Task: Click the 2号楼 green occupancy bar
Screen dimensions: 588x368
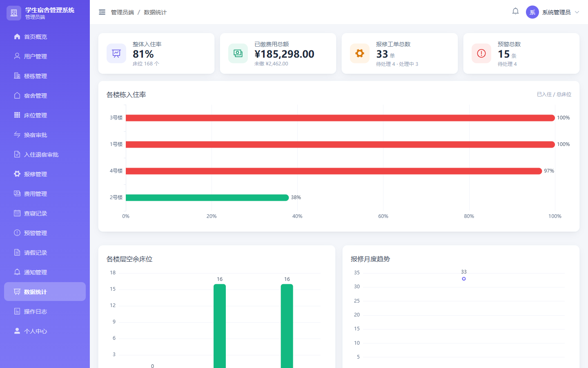Action: [207, 197]
